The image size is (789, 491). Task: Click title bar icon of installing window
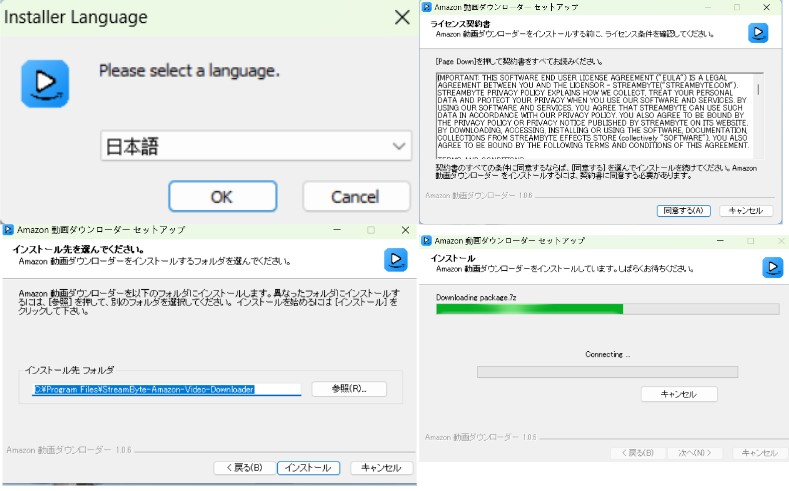pyautogui.click(x=427, y=240)
